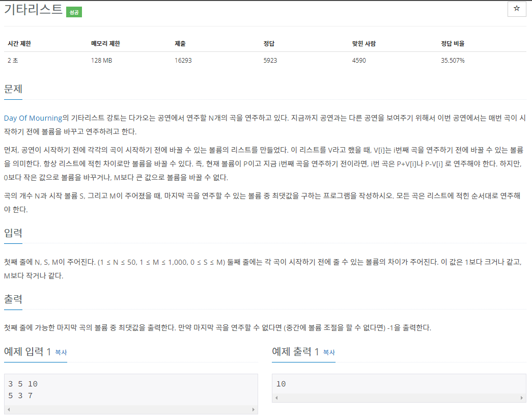
Task: Click the example input horizontal scrollbar track
Action: [x=131, y=409]
